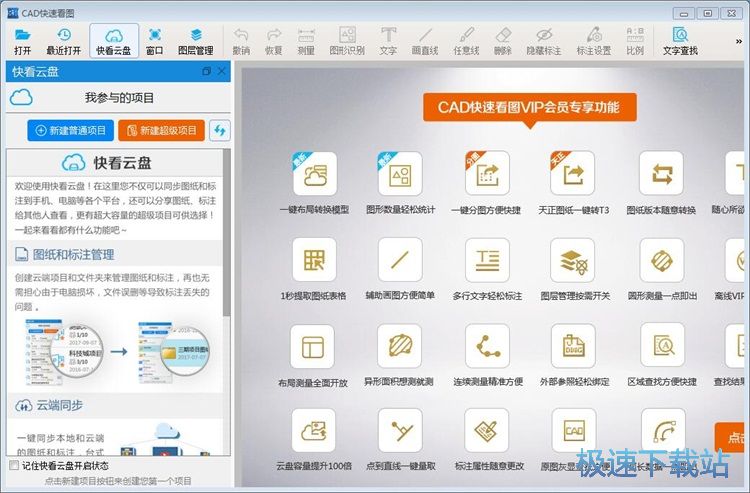
Task: Click 1秒提取图纸表格 feature icon
Action: point(314,260)
